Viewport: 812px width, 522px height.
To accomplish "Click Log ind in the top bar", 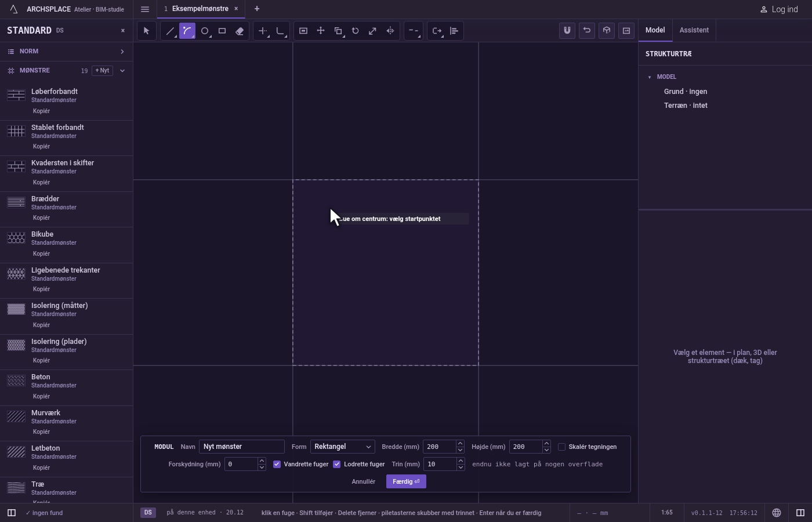I will point(779,9).
